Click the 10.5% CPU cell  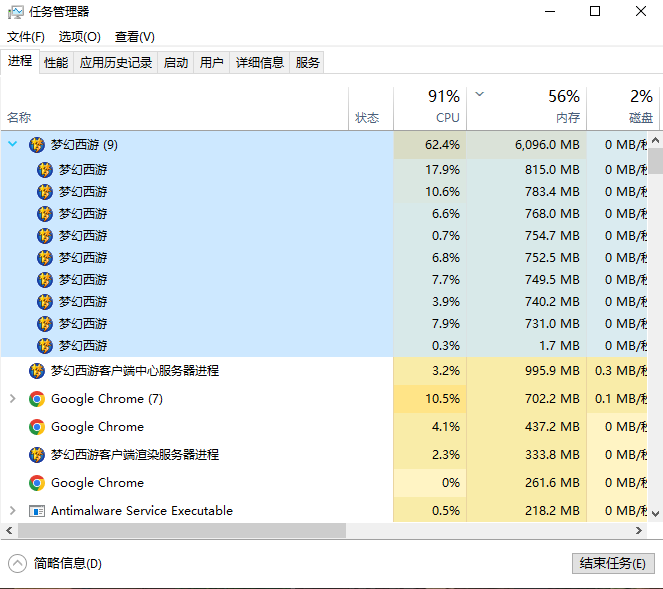click(x=430, y=399)
